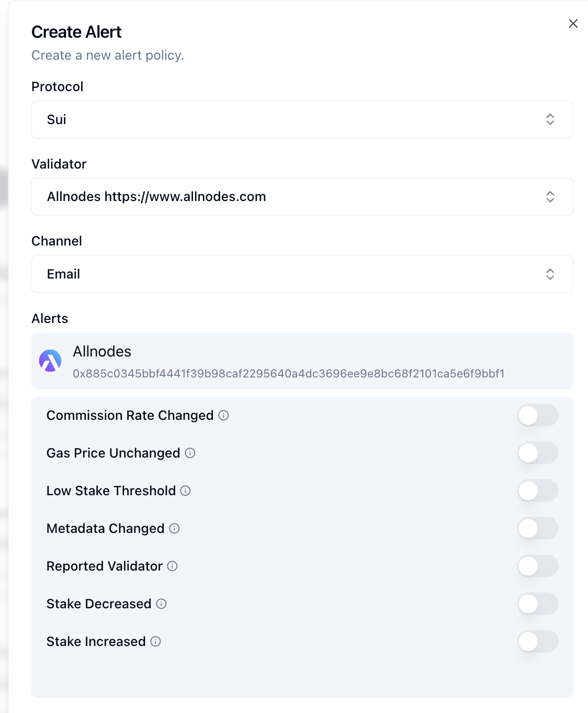Switch on Reported Validator alert
588x713 pixels.
(x=538, y=566)
